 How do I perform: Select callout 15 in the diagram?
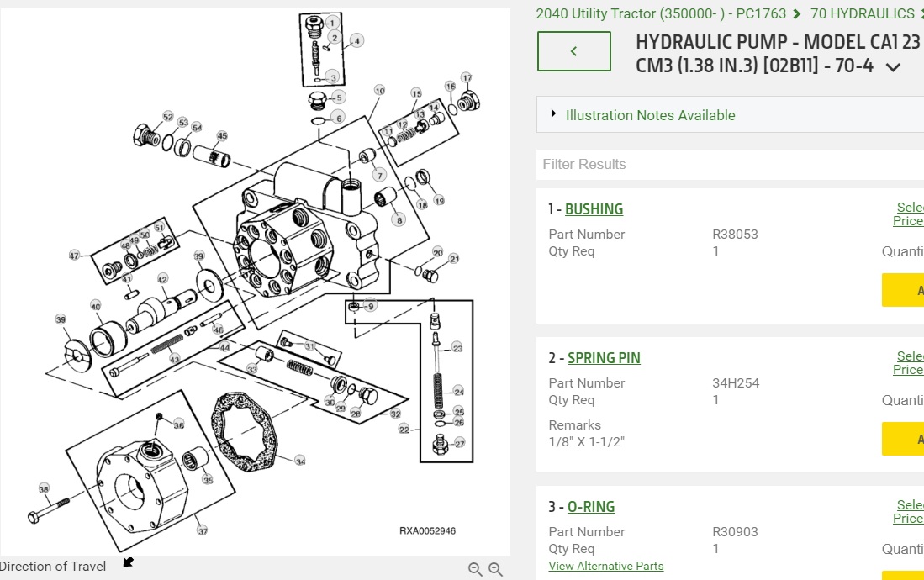417,93
